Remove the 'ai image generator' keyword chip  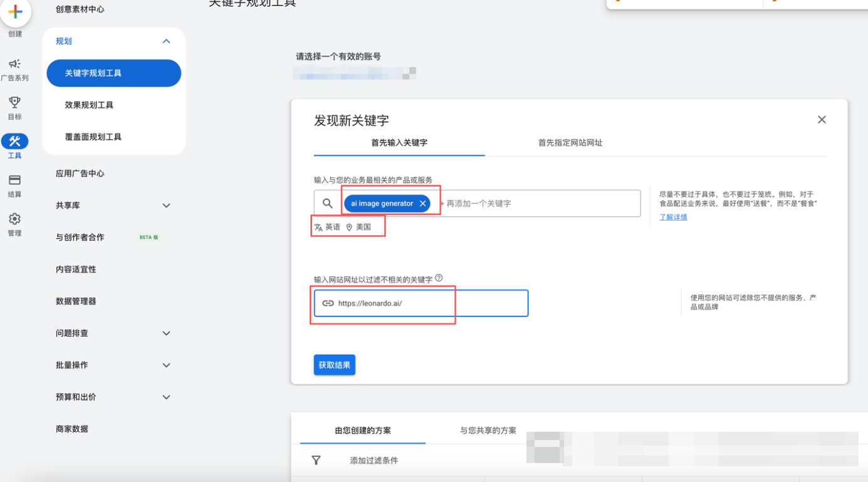(423, 203)
